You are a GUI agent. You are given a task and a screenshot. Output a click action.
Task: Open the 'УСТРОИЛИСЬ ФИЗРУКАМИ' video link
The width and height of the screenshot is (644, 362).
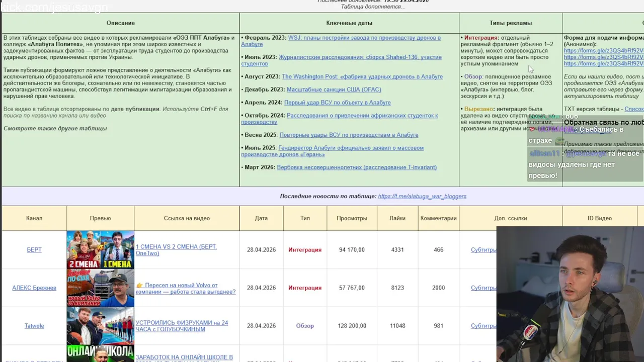tap(182, 326)
